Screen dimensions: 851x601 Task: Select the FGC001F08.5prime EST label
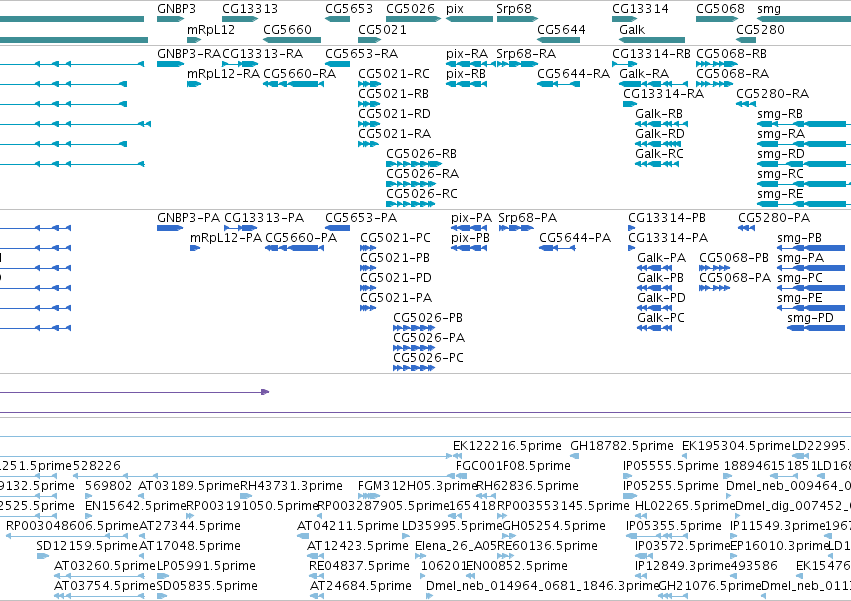[x=513, y=466]
